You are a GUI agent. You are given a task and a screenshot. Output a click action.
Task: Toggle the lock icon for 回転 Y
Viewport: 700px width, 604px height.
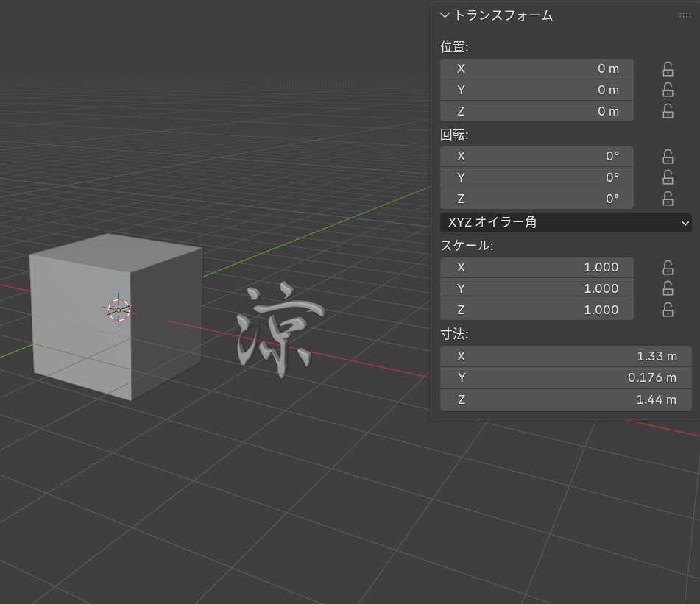(x=668, y=177)
